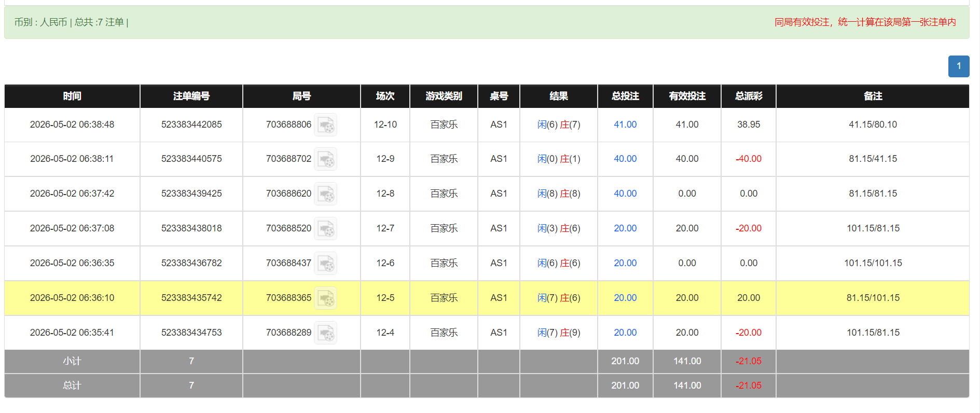Screen dimensions: 980x413
Task: Select order number 523383440575
Action: (191, 159)
